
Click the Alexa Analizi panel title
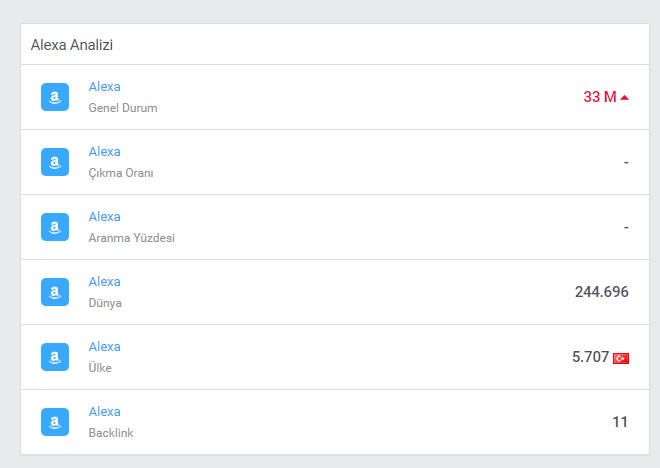pos(72,45)
